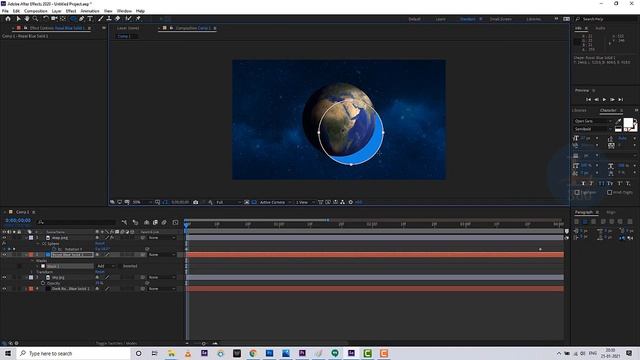Viewport: 640px width, 360px height.
Task: Click the Last Frame button in Preview
Action: coord(621,100)
